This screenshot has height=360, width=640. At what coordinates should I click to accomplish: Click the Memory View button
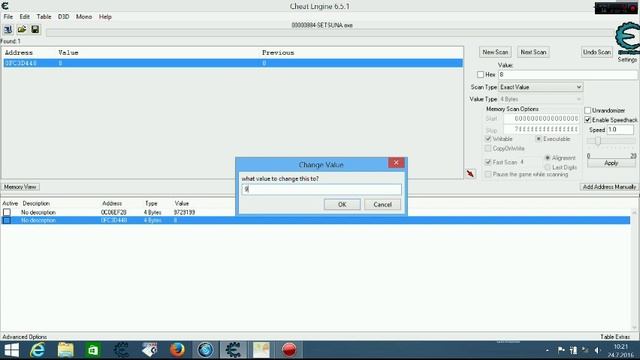coord(20,187)
